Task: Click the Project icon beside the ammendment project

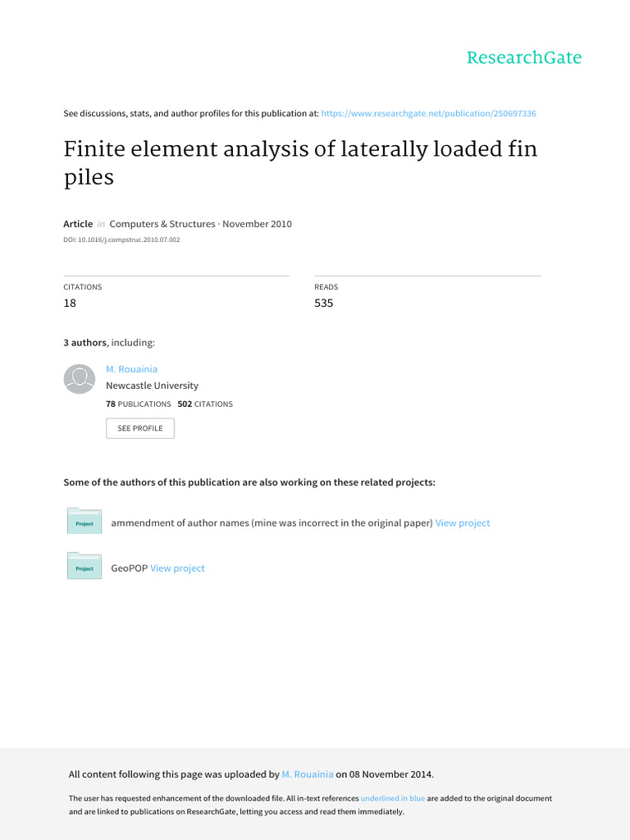Action: tap(84, 521)
